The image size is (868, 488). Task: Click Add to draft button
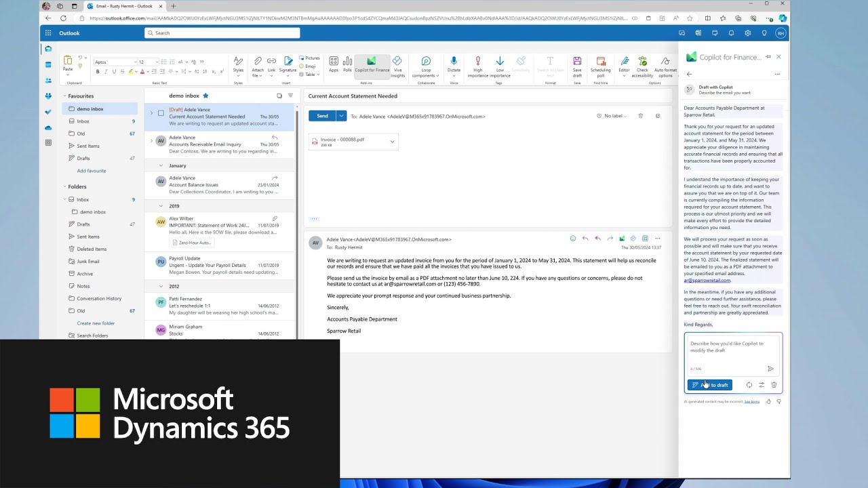point(709,385)
